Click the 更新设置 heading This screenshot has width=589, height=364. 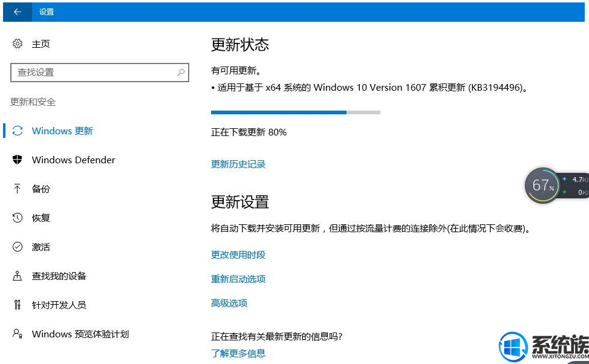tap(240, 202)
